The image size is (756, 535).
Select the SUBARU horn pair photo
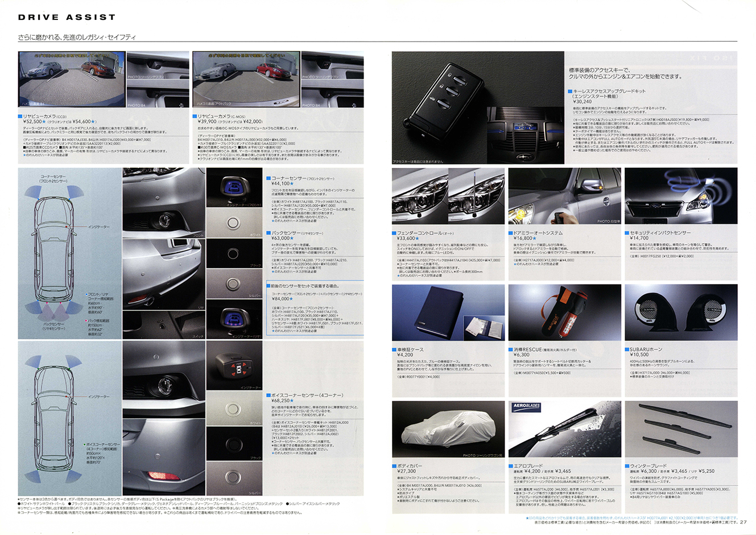pyautogui.click(x=681, y=313)
